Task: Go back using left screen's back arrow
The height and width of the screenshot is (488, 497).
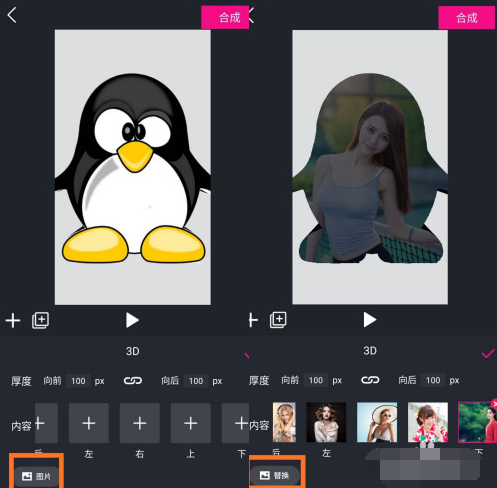Action: (x=12, y=15)
